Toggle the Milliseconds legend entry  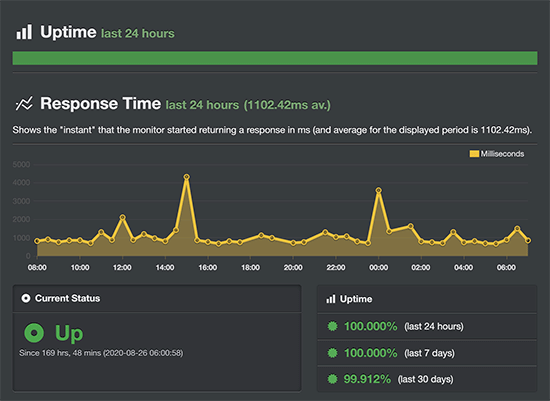497,154
